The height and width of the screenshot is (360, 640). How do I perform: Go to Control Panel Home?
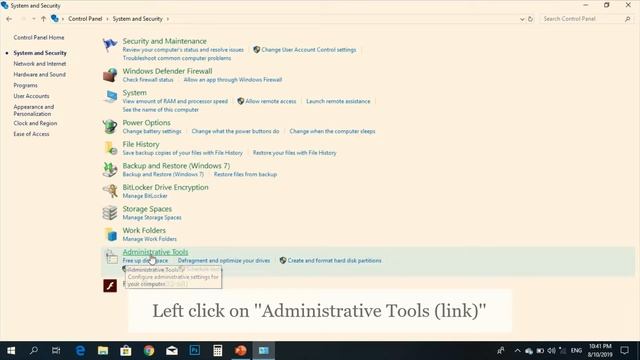click(39, 38)
